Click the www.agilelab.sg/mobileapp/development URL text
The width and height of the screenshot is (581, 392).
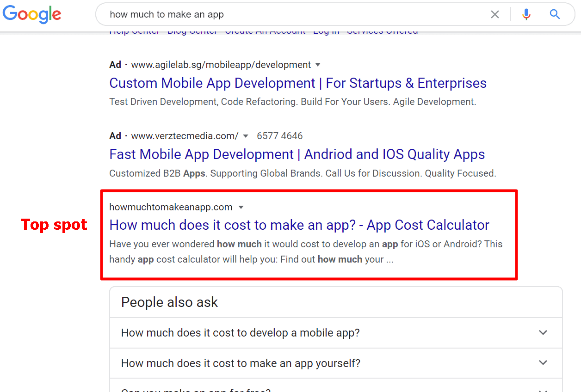coord(221,65)
